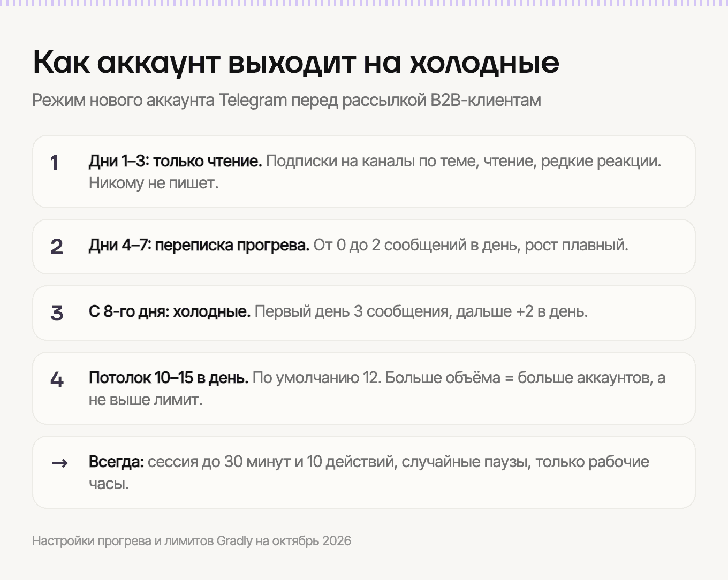Select "От 0 до 2 сообщений в день" text
The height and width of the screenshot is (580, 728).
coord(471,245)
